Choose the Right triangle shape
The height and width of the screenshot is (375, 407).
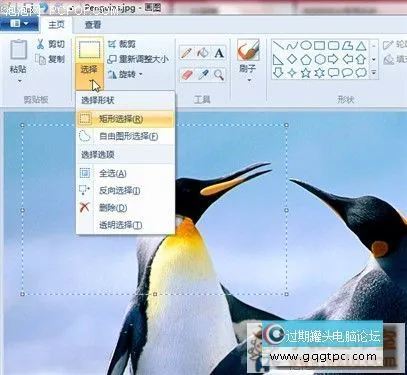pyautogui.click(x=278, y=59)
